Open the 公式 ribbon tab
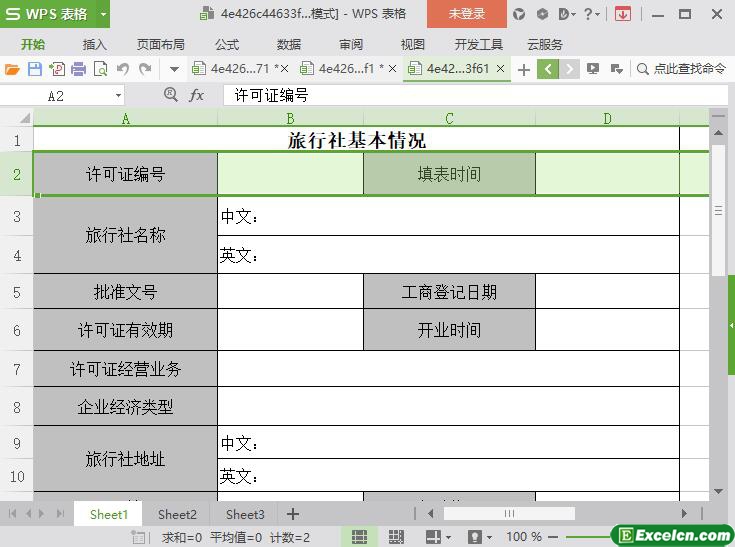 click(x=227, y=44)
